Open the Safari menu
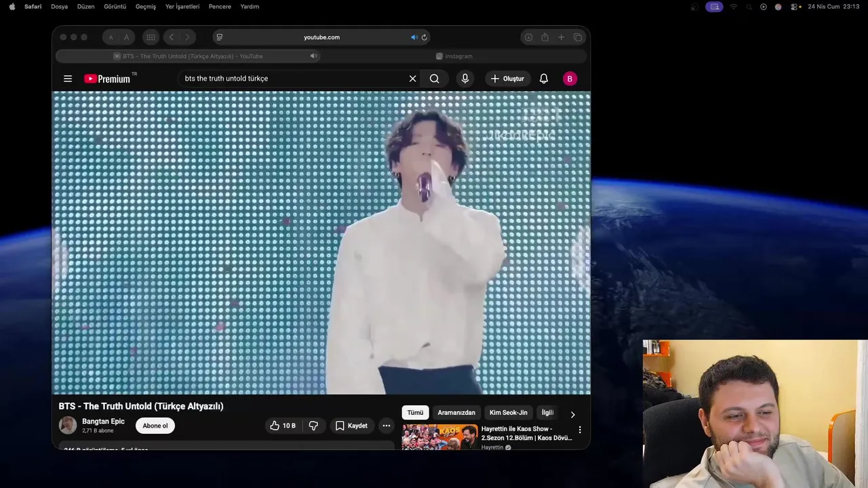Viewport: 868px width, 488px height. point(33,7)
